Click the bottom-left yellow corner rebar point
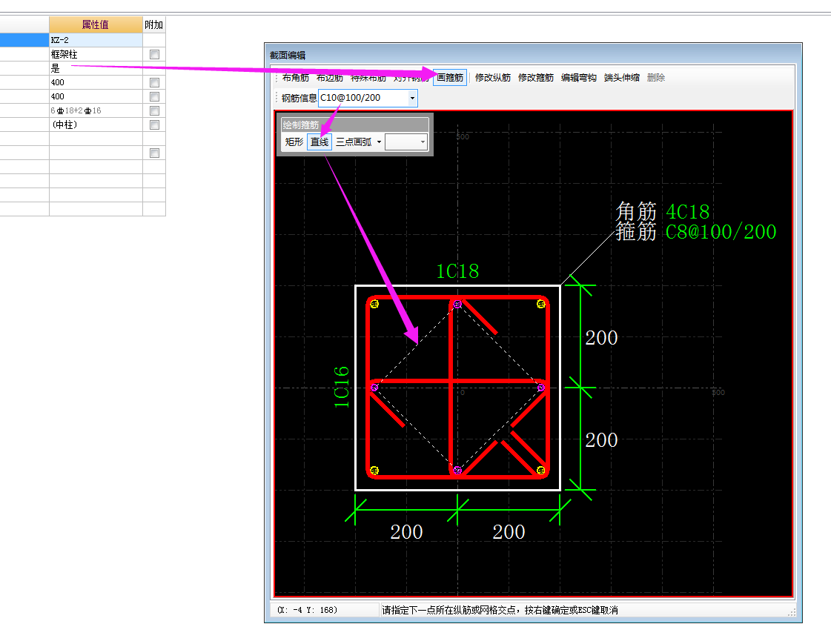The width and height of the screenshot is (831, 644). point(374,471)
